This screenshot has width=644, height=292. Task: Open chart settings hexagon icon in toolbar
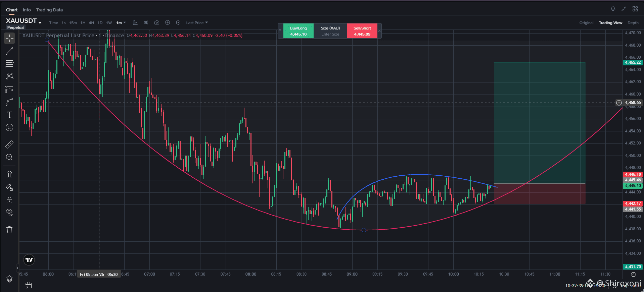[178, 22]
